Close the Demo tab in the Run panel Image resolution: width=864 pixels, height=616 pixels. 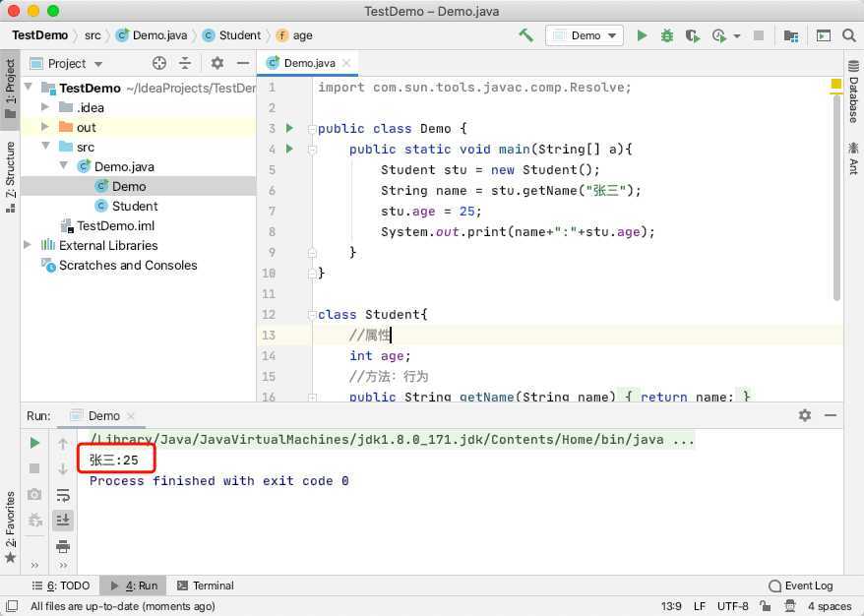pos(131,416)
